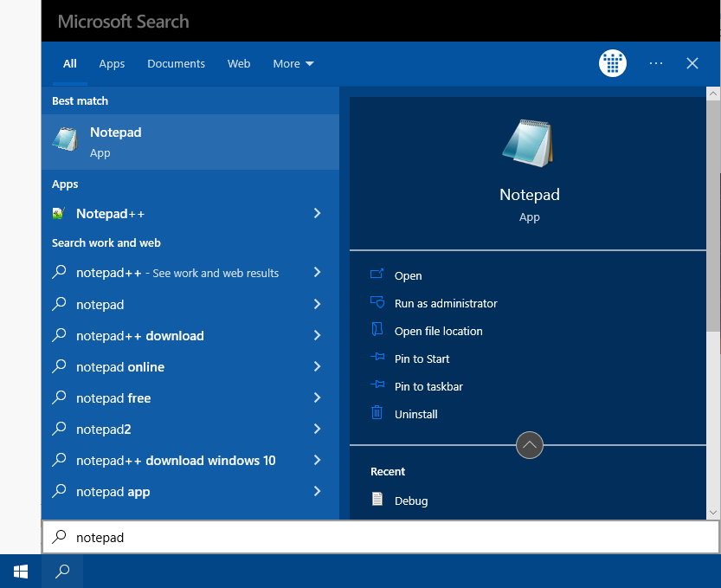Screen dimensions: 721x588
Task: Expand 'notepad app' suggestion chevron
Action: 317,491
